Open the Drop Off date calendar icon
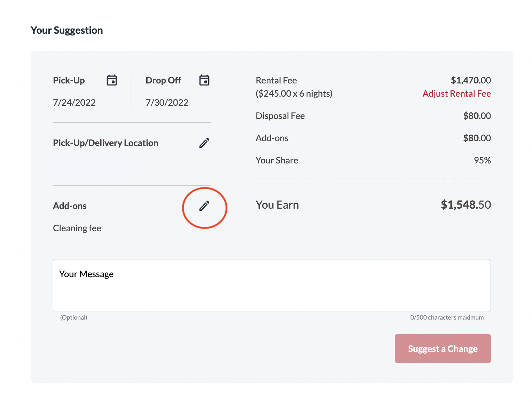532x402 pixels. (204, 80)
